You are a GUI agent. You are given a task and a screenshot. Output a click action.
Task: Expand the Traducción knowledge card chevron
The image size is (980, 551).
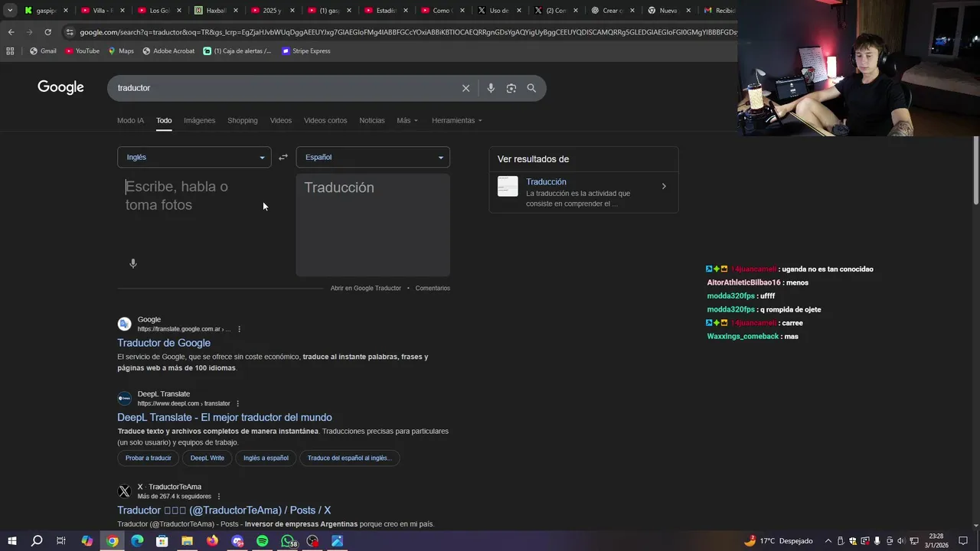click(x=664, y=186)
